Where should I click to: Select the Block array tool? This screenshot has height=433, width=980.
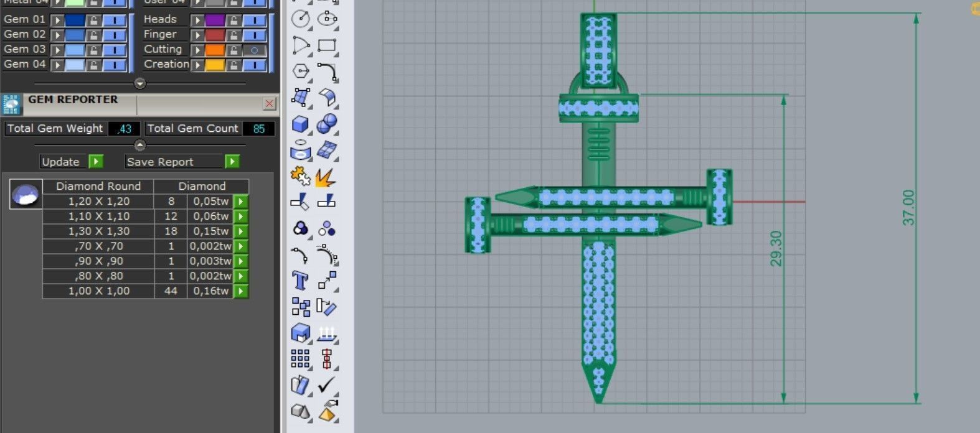click(301, 307)
